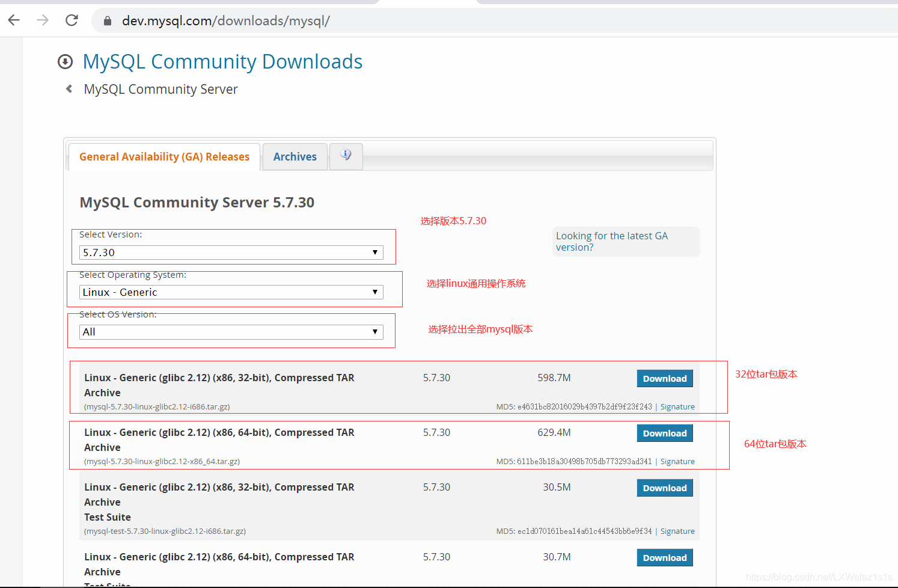Click the Select Operating System label
The width and height of the screenshot is (898, 588).
[133, 275]
